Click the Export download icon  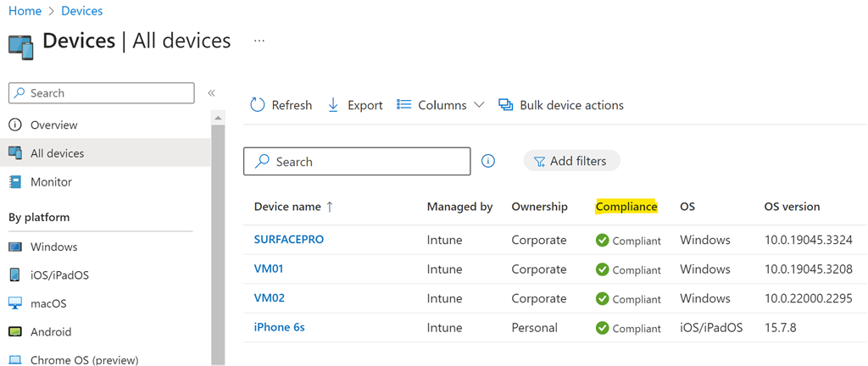pos(333,105)
